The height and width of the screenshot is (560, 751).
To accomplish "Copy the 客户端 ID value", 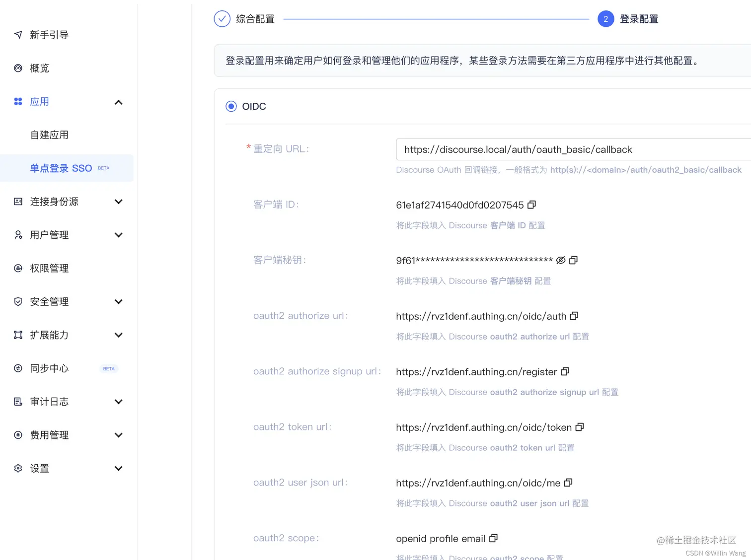I will pos(531,205).
